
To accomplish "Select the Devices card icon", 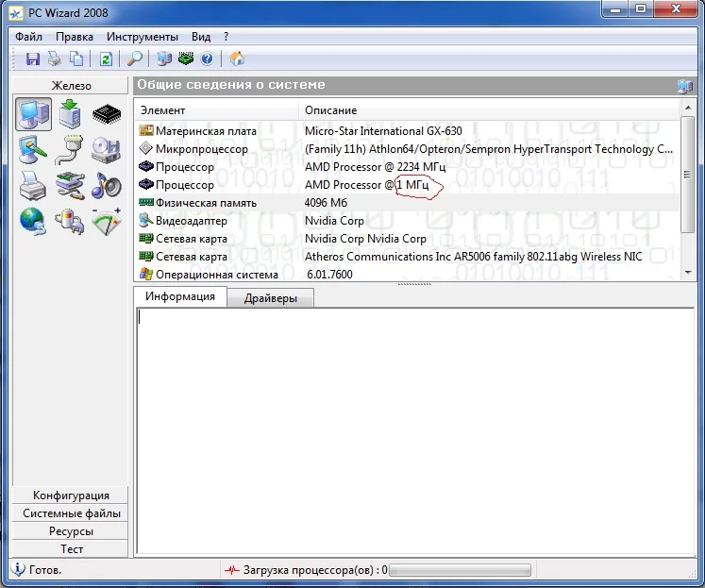I will (70, 186).
